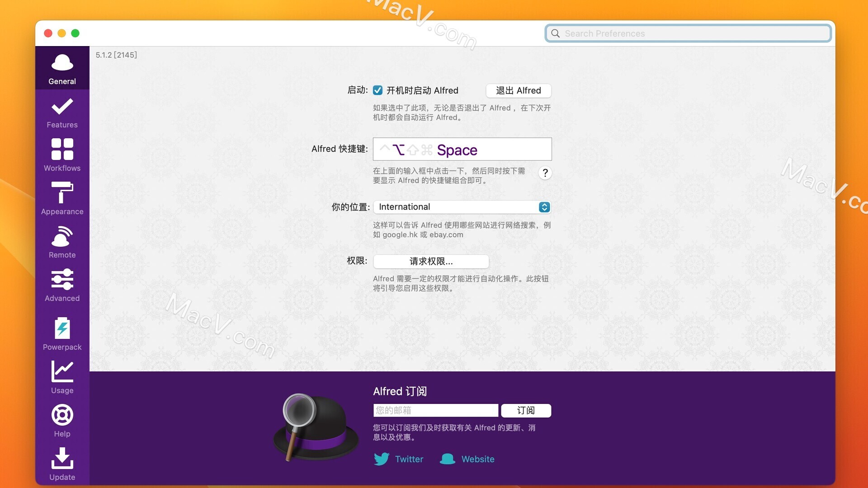Open Help documentation panel
The height and width of the screenshot is (488, 868).
[62, 421]
